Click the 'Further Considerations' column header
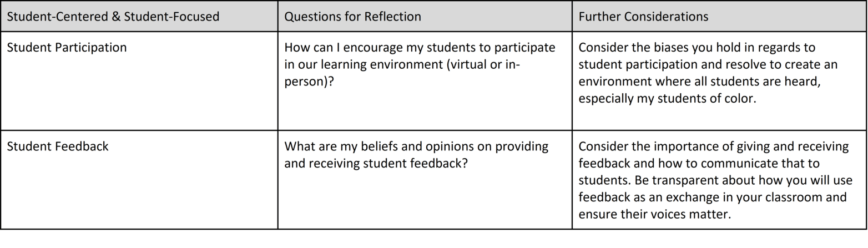This screenshot has height=248, width=868. point(643,17)
